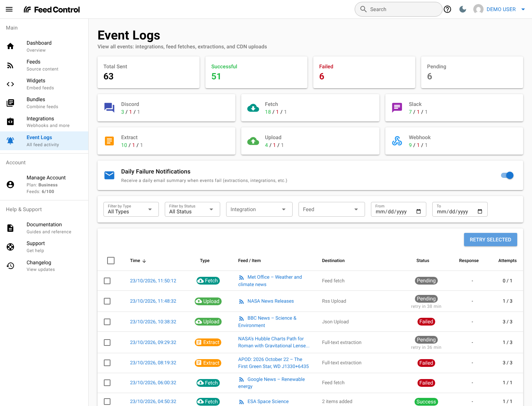This screenshot has height=406, width=532.
Task: Click the Discord chat bubbles icon
Action: pyautogui.click(x=109, y=108)
